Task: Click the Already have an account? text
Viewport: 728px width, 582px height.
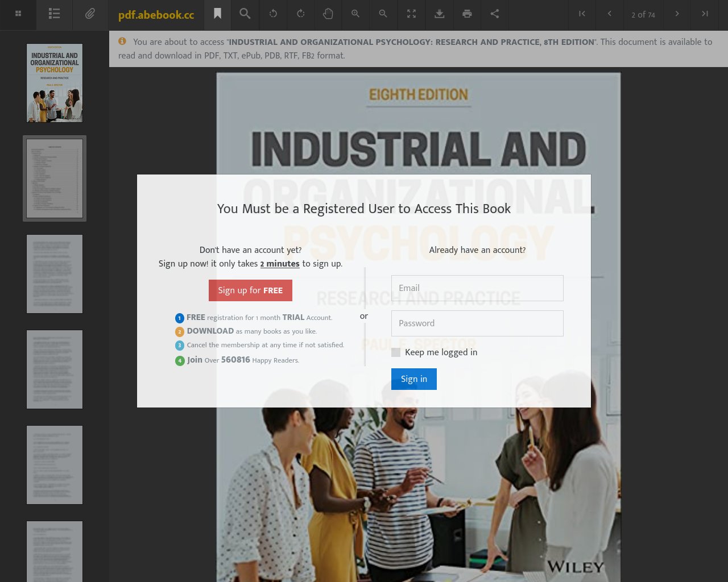Action: [x=477, y=250]
